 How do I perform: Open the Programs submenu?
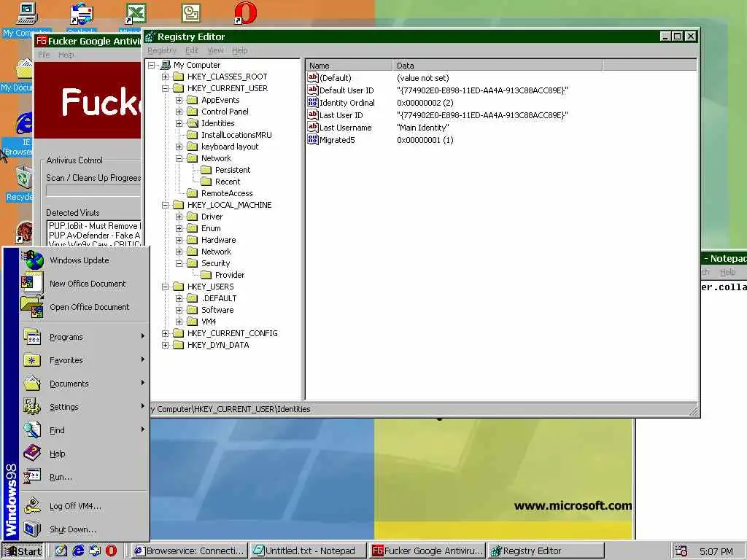click(84, 337)
